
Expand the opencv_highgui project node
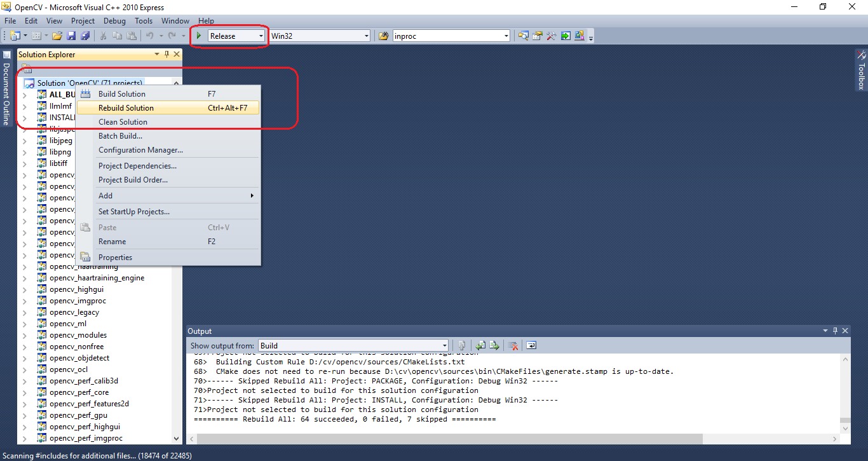point(25,289)
